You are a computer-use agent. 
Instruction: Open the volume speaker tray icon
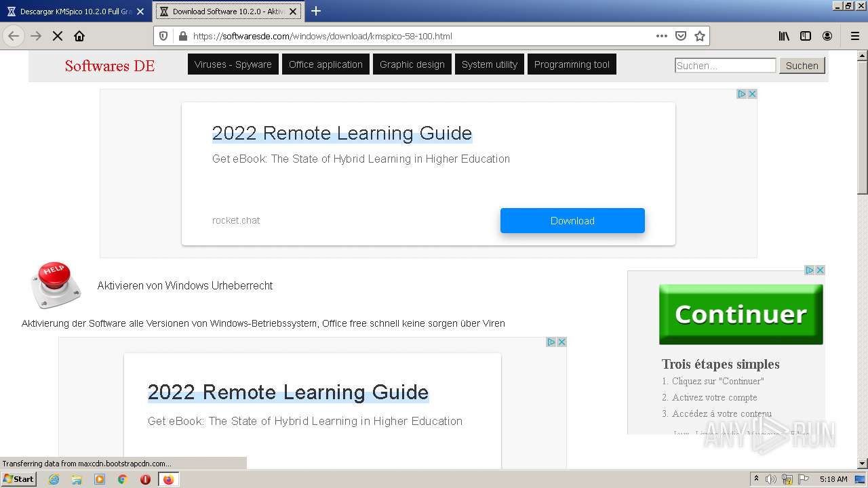771,479
